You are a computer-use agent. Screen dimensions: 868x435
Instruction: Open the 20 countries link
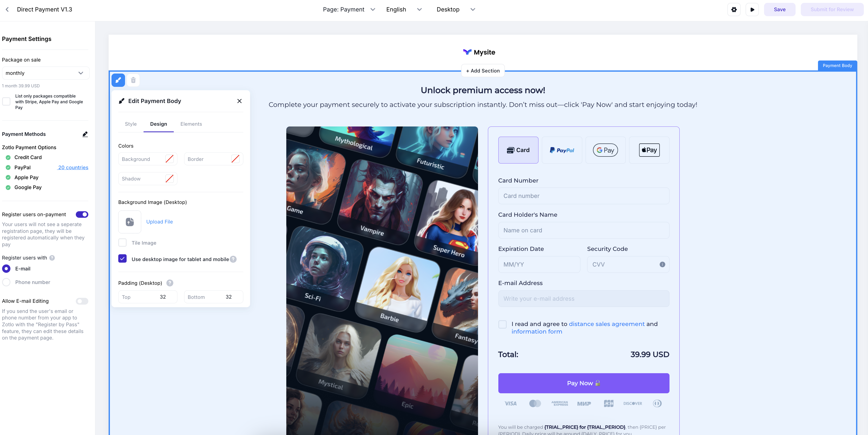[73, 168]
